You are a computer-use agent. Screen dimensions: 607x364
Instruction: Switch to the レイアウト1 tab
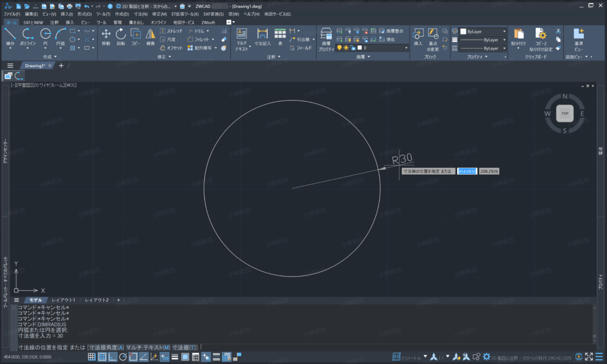(64, 300)
